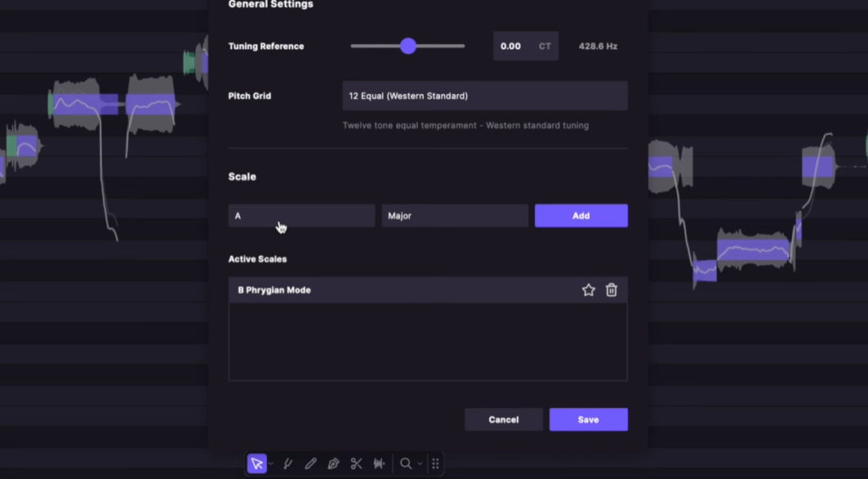Delete the B Phrygian Mode scale

pyautogui.click(x=611, y=290)
